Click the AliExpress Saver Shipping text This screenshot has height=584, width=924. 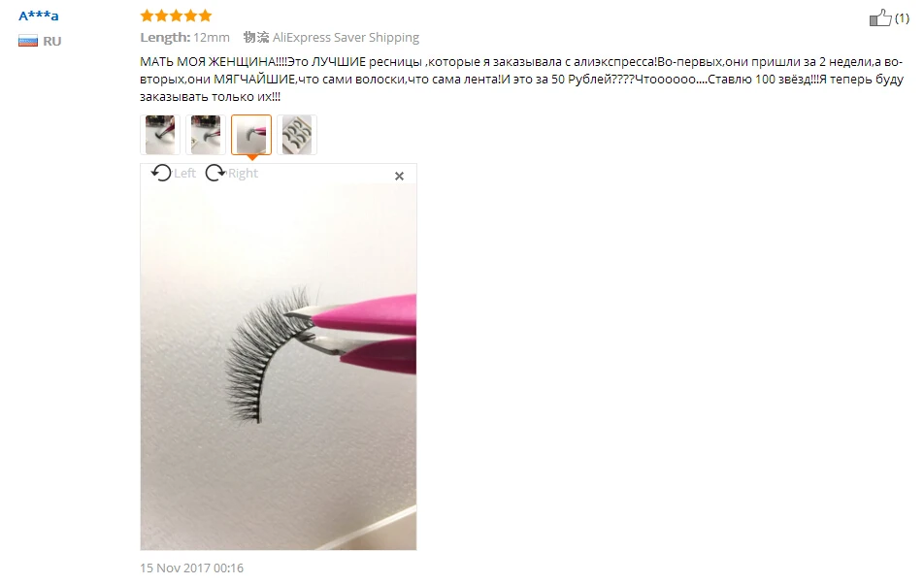point(346,38)
